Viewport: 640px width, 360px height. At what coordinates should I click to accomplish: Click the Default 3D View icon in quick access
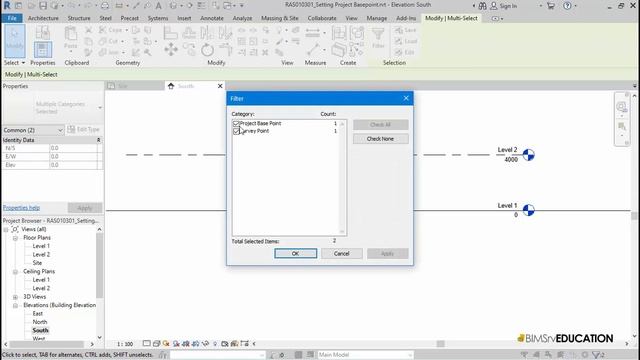(173, 6)
